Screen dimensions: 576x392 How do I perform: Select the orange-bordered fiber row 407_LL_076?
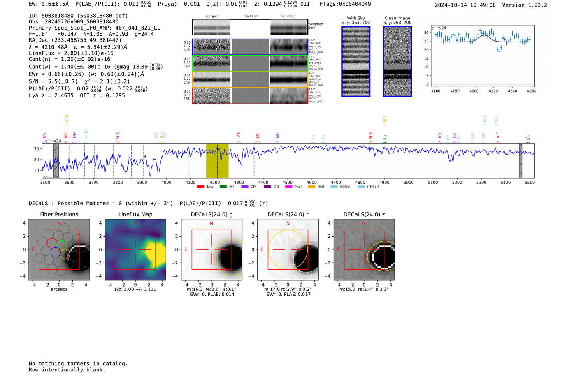(x=250, y=79)
